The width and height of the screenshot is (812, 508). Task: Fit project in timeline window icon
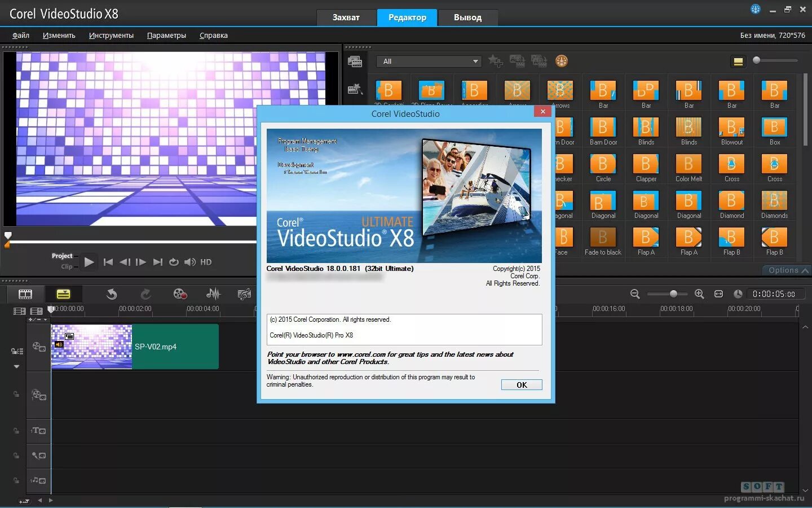point(718,294)
